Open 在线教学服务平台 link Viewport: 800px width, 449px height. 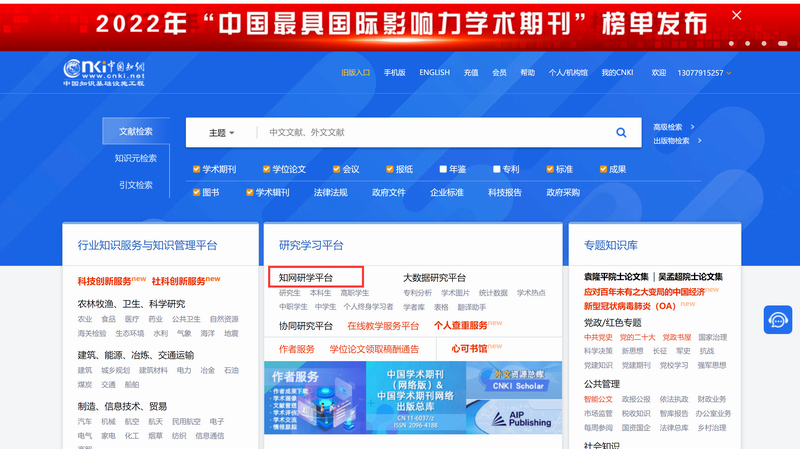pos(383,326)
